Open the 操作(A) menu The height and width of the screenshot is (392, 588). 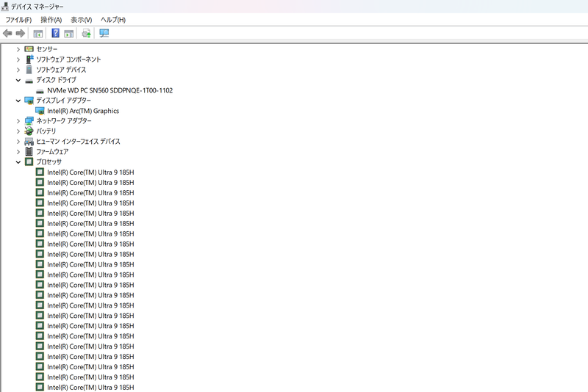pos(51,20)
